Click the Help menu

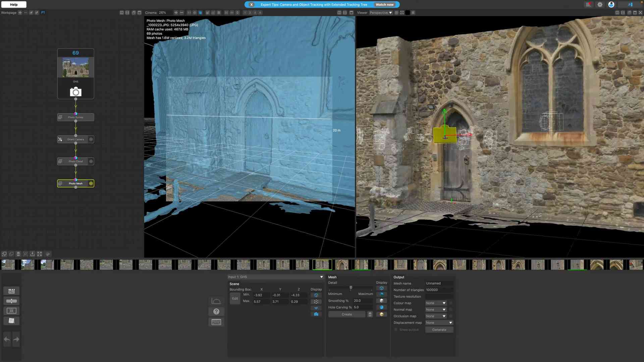pos(13,4)
